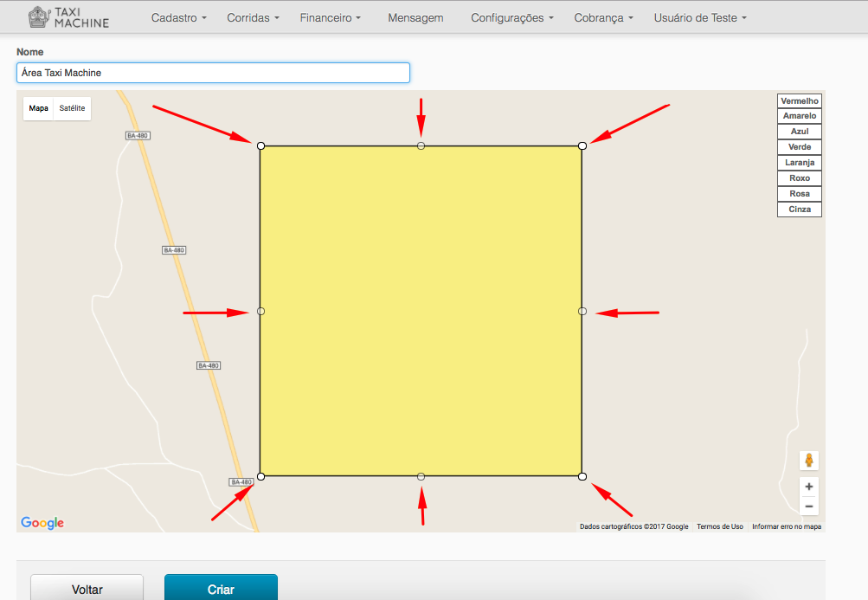868x600 pixels.
Task: Choose the Cinza area color
Action: (800, 209)
